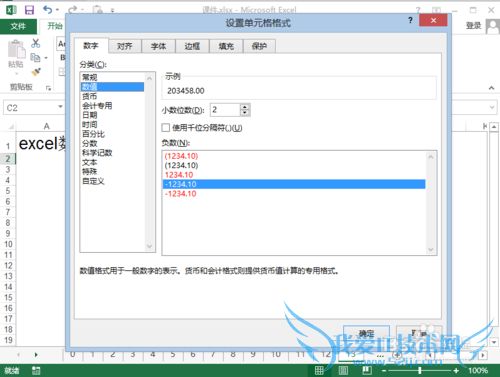Viewport: 500px width, 377px height.
Task: Click the 登录 sign-in link
Action: point(473,26)
